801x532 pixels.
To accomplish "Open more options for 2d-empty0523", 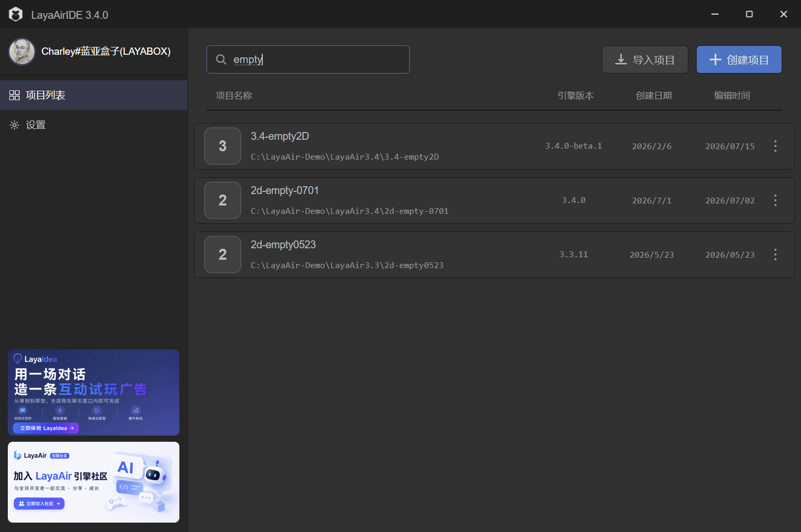I will 775,255.
